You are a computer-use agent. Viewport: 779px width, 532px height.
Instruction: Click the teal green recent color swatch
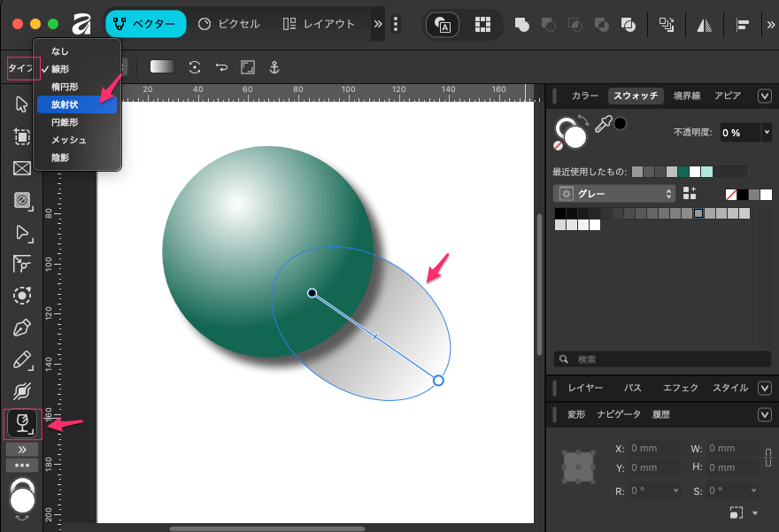[x=683, y=172]
